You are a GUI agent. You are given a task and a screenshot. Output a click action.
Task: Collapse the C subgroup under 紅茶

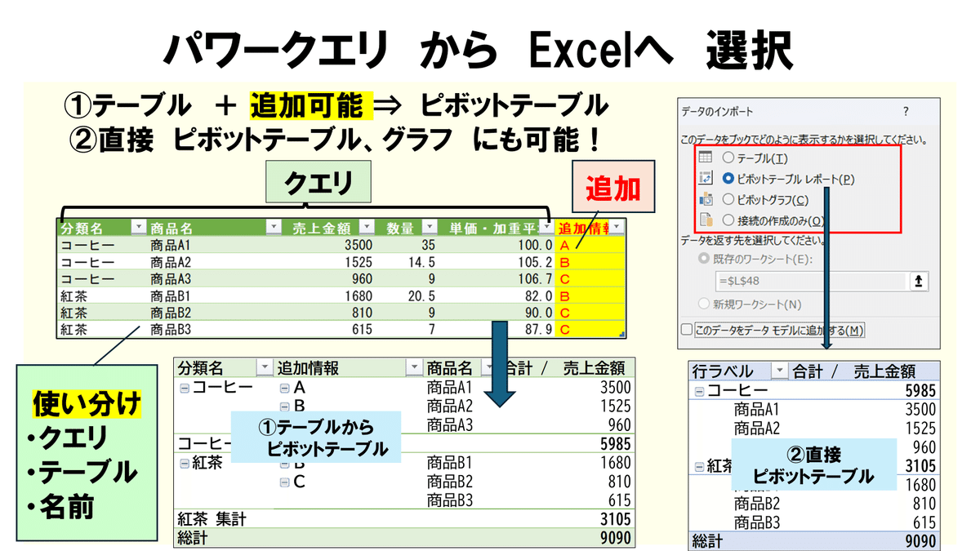[x=284, y=482]
